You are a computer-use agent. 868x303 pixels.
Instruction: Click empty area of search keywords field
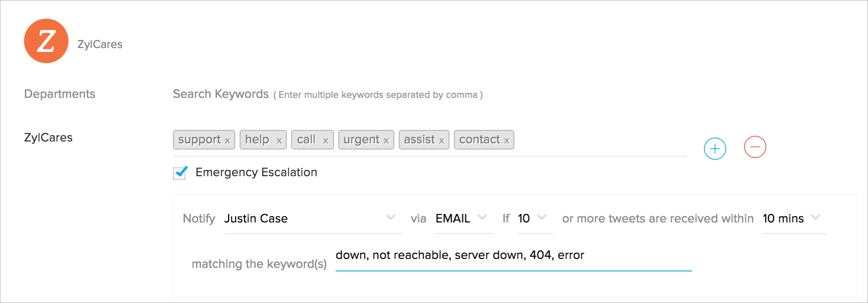(x=599, y=140)
